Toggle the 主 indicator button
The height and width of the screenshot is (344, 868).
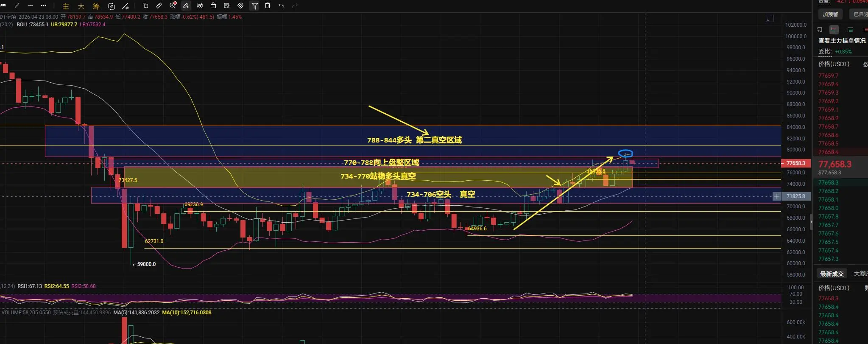66,6
